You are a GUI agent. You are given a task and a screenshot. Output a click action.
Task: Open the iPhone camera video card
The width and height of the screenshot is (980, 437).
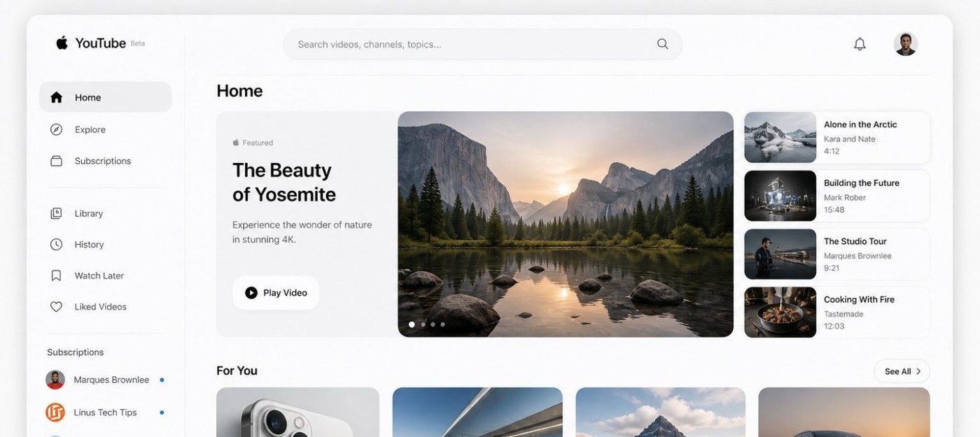tap(297, 412)
